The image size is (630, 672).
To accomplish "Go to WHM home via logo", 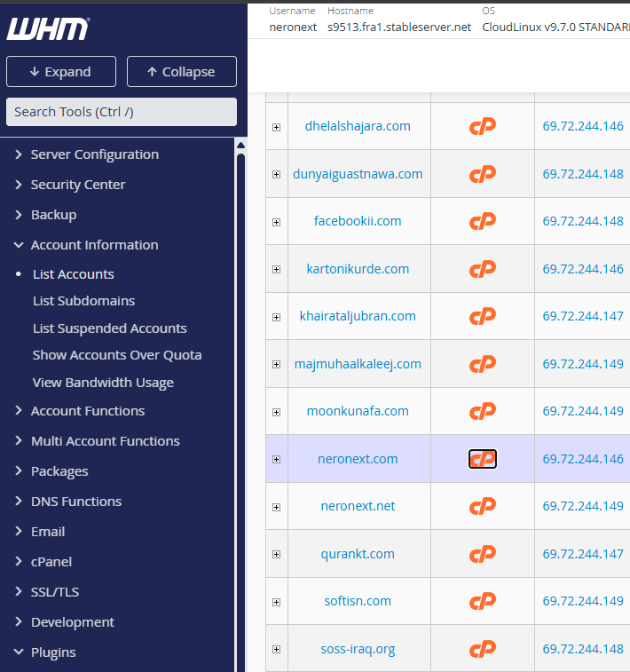I will [x=48, y=28].
